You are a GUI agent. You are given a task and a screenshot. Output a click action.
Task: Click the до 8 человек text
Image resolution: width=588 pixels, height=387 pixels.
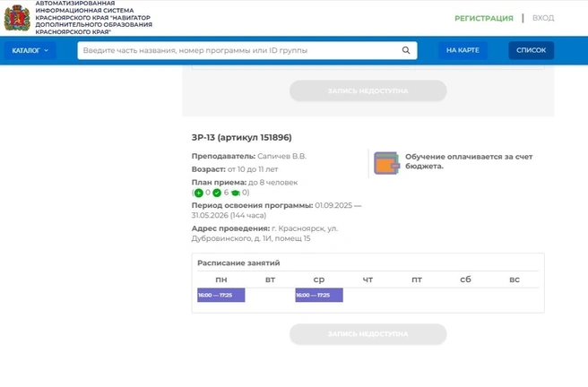point(272,183)
